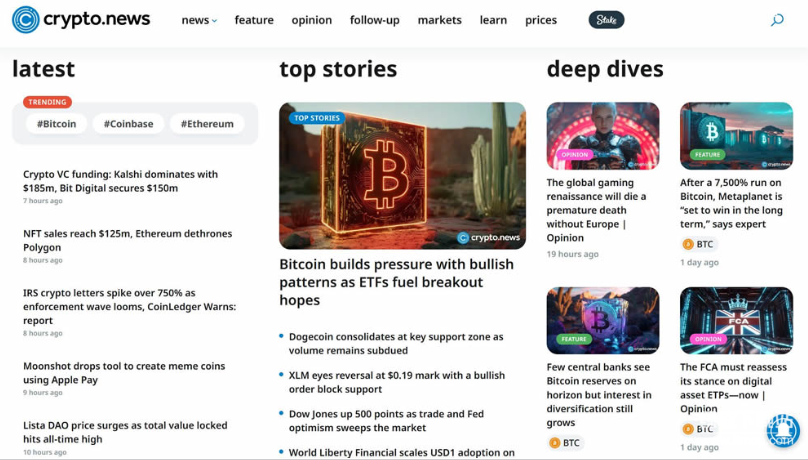Click the OPINION badge on gaming thumbnail
Image resolution: width=808 pixels, height=460 pixels.
tap(575, 155)
